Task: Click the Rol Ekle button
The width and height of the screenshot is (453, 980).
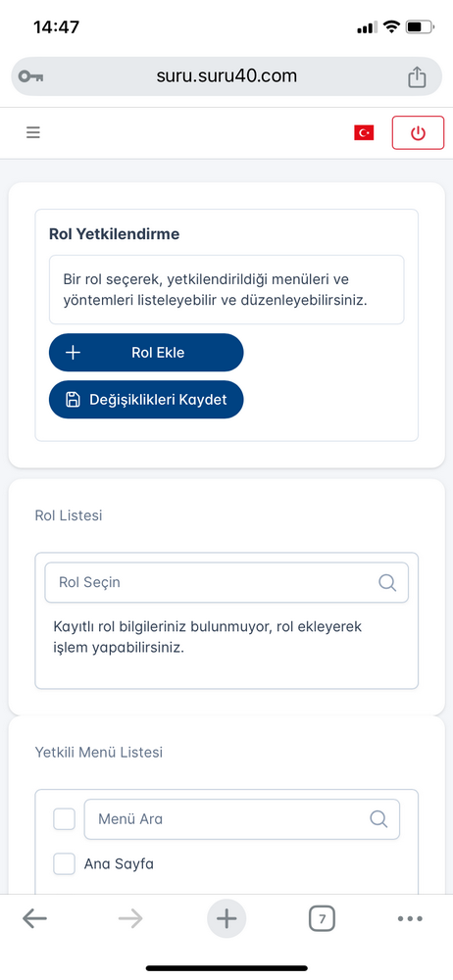Action: (146, 353)
